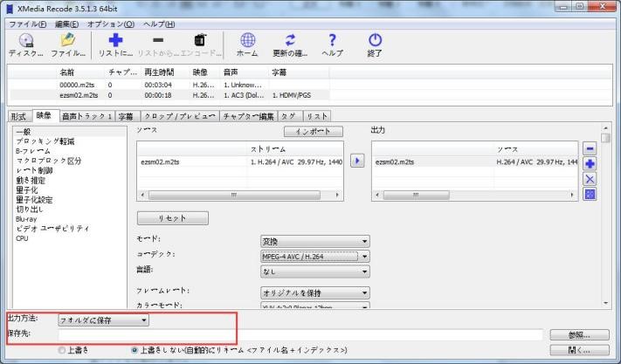Select the do not overwrite auto-rename option
Screen dimensions: 621x364
click(x=134, y=350)
